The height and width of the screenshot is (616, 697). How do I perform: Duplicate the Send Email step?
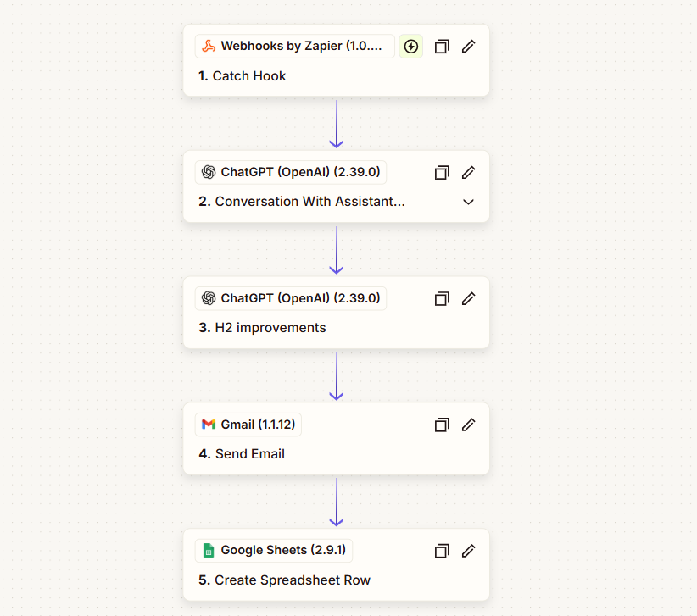coord(442,425)
